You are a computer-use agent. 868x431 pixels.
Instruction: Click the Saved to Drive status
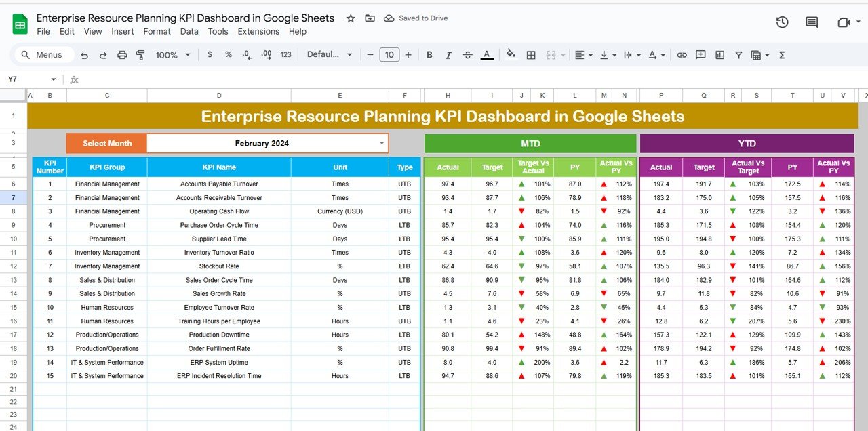pos(416,18)
